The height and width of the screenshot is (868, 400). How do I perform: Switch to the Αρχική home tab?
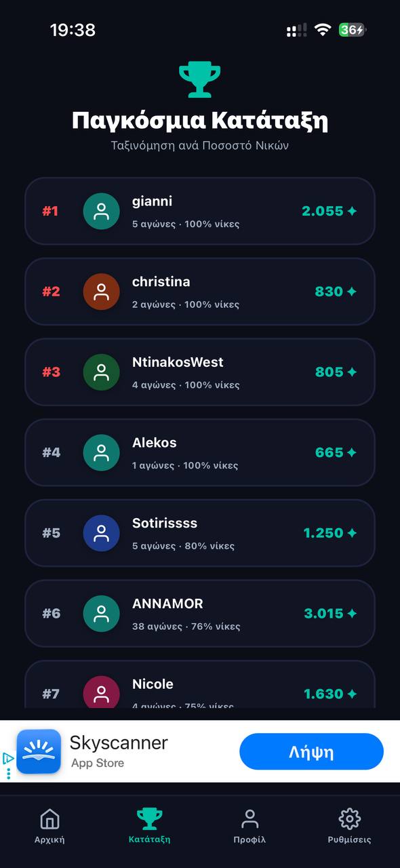pos(49,826)
